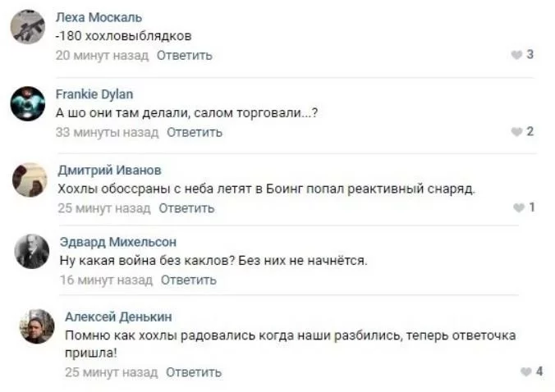
Task: Click Ответить under Frankie Dylan's comment
Action: pos(195,131)
